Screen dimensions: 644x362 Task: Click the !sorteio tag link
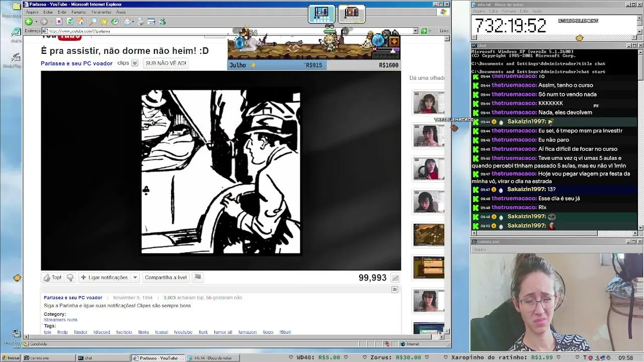click(124, 332)
